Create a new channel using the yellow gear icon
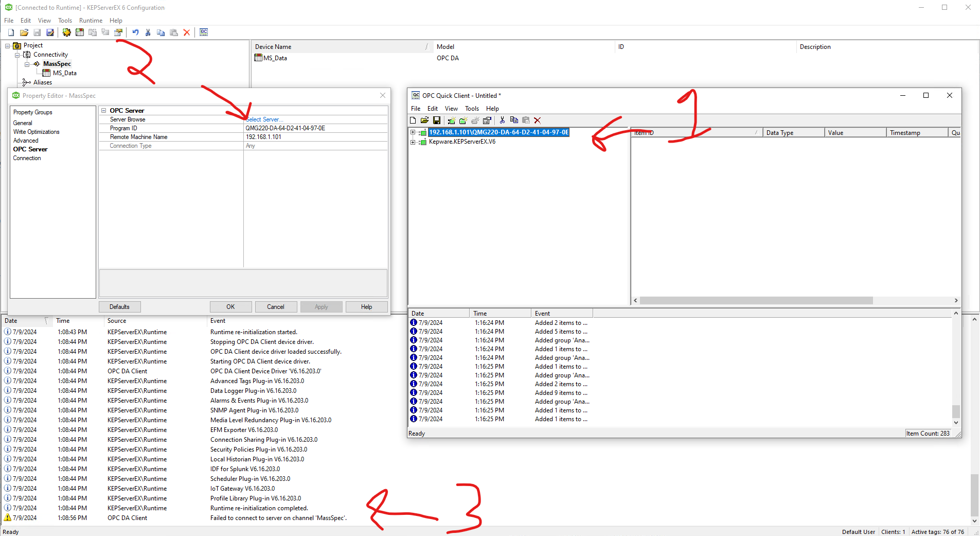Image resolution: width=980 pixels, height=536 pixels. (66, 32)
